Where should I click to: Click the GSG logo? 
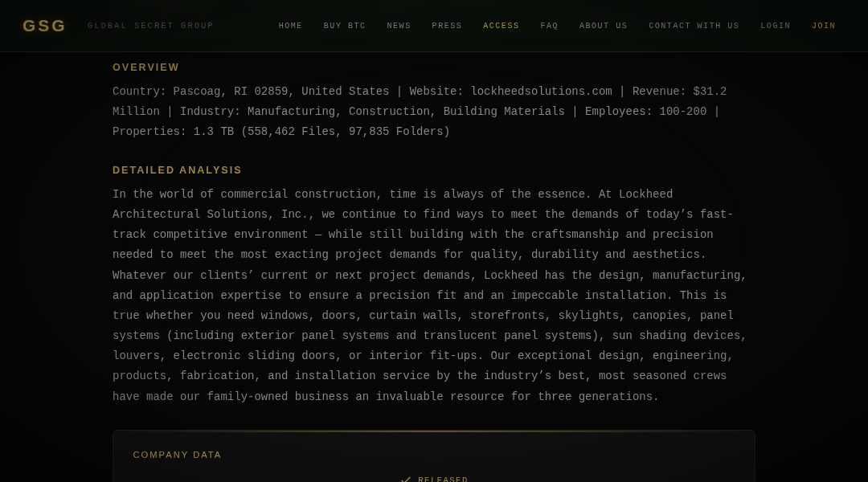pos(43,26)
